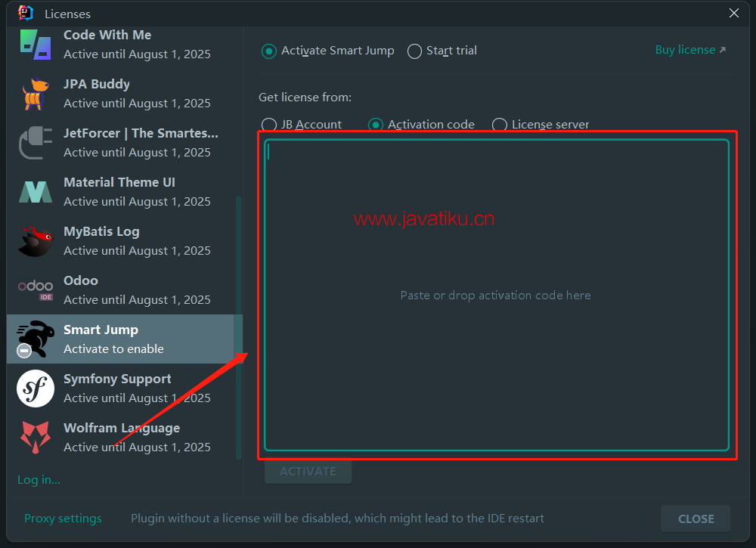Image resolution: width=756 pixels, height=548 pixels.
Task: Click the JetForcer plug icon
Action: [36, 143]
